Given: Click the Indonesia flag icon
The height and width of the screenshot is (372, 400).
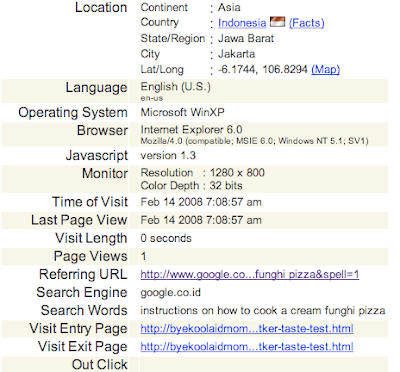Looking at the screenshot, I should [277, 22].
